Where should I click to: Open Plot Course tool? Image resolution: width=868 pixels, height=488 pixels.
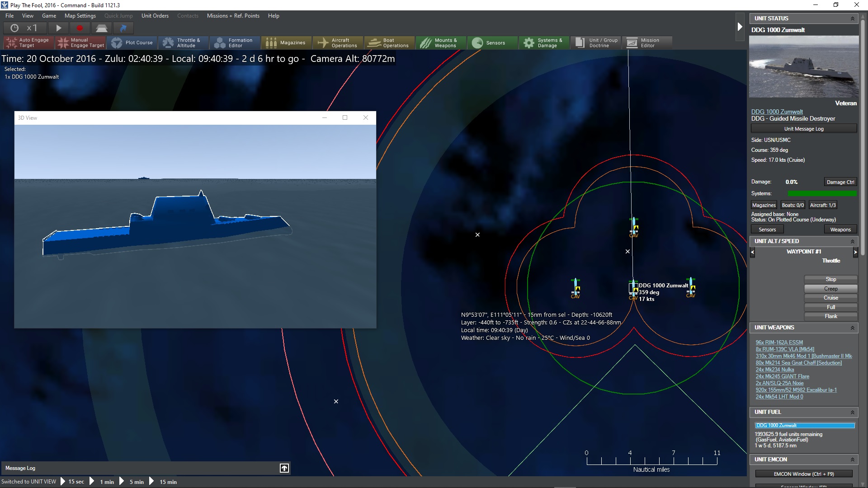[132, 42]
